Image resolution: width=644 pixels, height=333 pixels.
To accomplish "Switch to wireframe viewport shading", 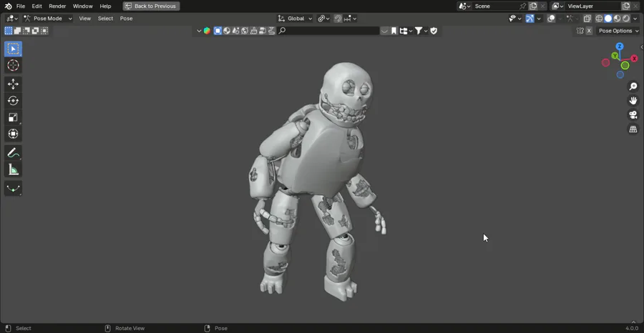I will [599, 19].
